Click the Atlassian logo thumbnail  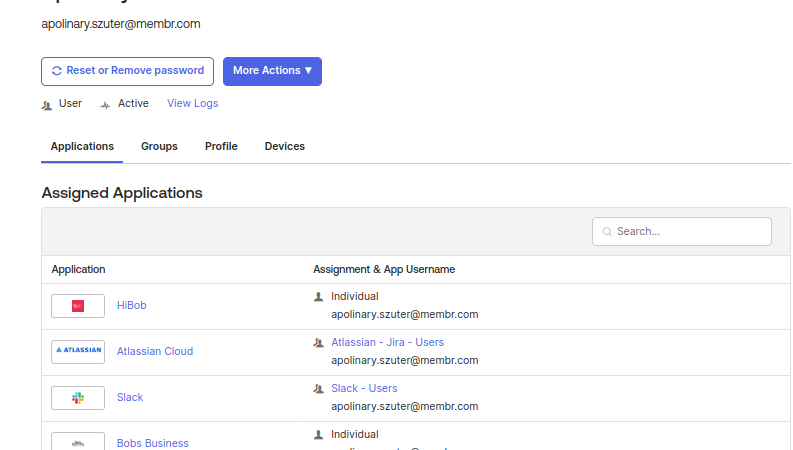pyautogui.click(x=78, y=352)
